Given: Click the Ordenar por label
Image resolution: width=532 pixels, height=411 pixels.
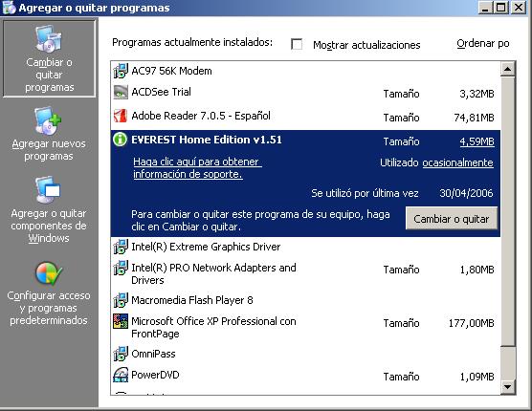Looking at the screenshot, I should [x=483, y=44].
